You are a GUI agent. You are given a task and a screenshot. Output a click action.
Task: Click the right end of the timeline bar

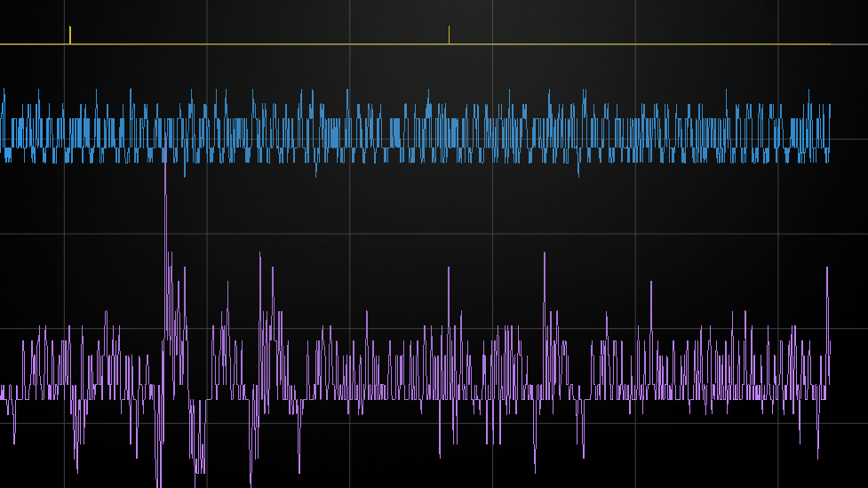pos(828,44)
